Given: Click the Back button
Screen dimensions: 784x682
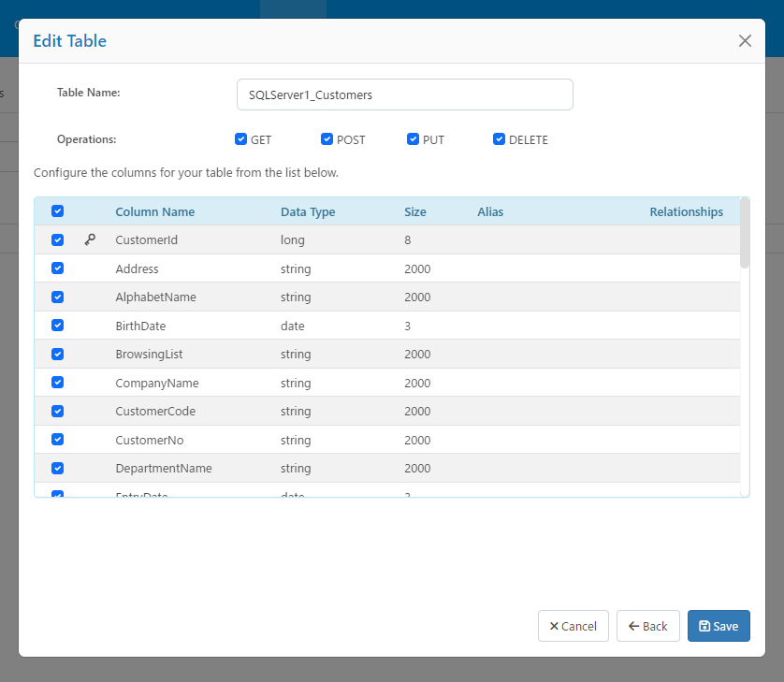Looking at the screenshot, I should (x=647, y=626).
